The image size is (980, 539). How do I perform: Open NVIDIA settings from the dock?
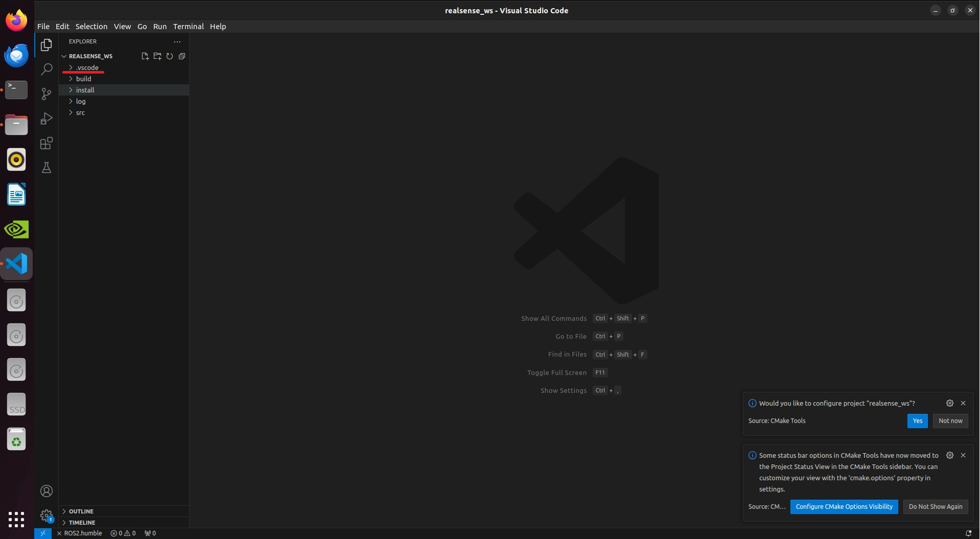tap(16, 229)
